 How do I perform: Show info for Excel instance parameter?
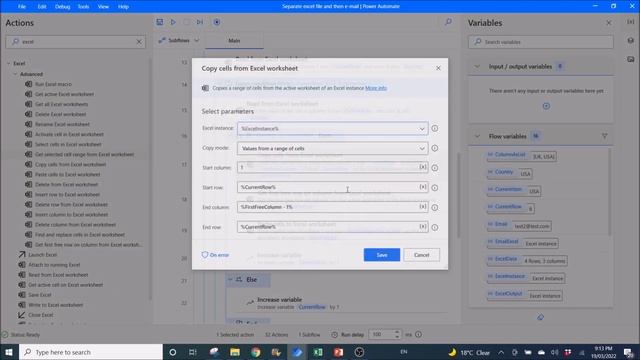[x=435, y=128]
